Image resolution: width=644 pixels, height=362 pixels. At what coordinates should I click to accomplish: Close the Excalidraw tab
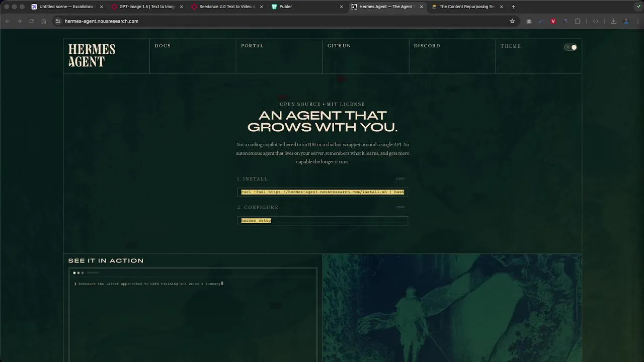tap(101, 7)
